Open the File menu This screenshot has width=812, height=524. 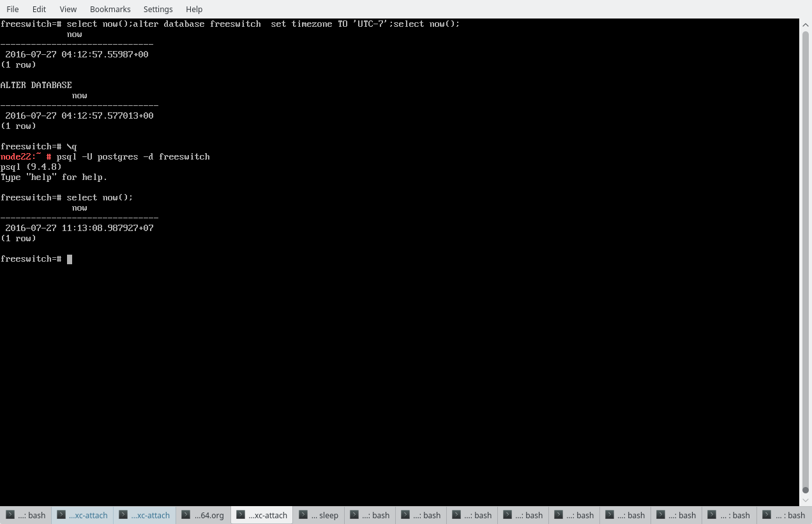12,9
